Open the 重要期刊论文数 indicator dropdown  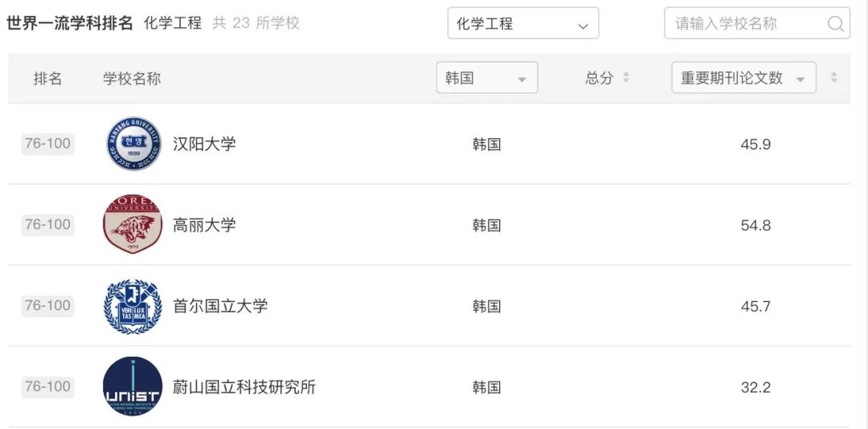744,77
